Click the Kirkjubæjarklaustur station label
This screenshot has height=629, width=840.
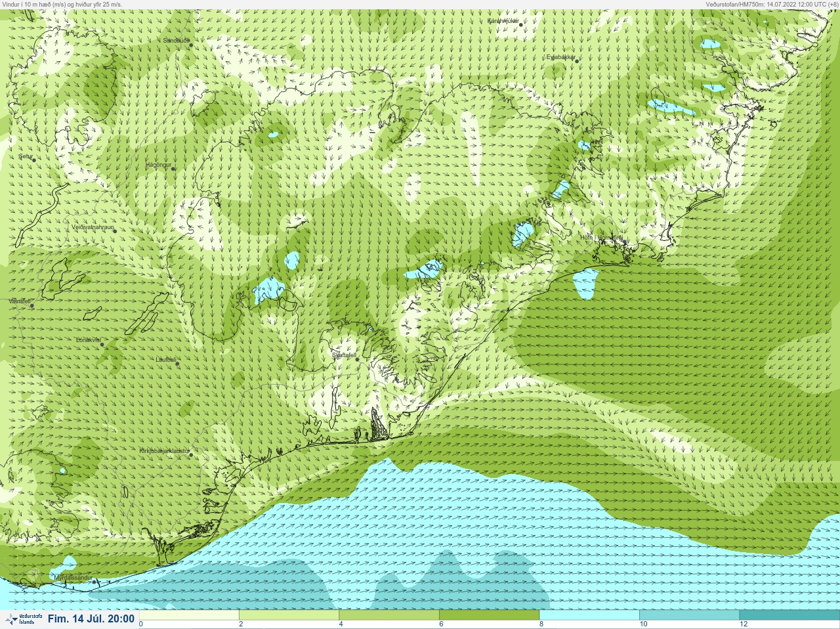click(x=164, y=452)
